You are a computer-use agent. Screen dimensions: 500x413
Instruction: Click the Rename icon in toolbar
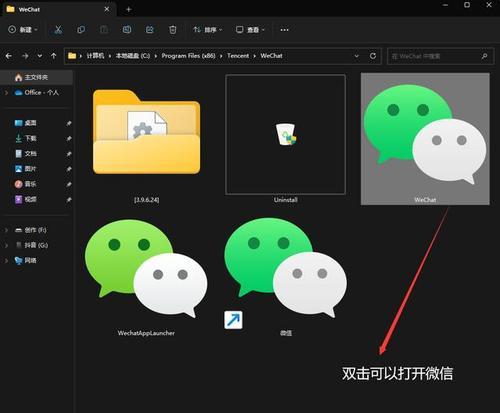tap(127, 30)
